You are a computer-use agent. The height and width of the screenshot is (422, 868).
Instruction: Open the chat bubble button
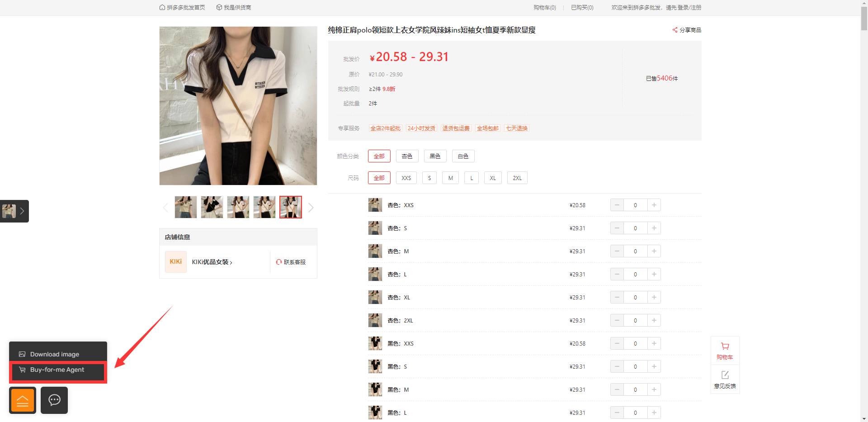coord(54,400)
